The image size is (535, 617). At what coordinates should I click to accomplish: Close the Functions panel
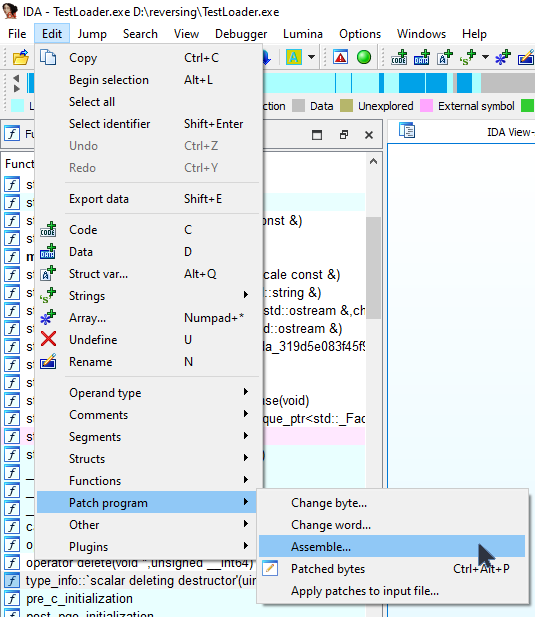(x=369, y=135)
